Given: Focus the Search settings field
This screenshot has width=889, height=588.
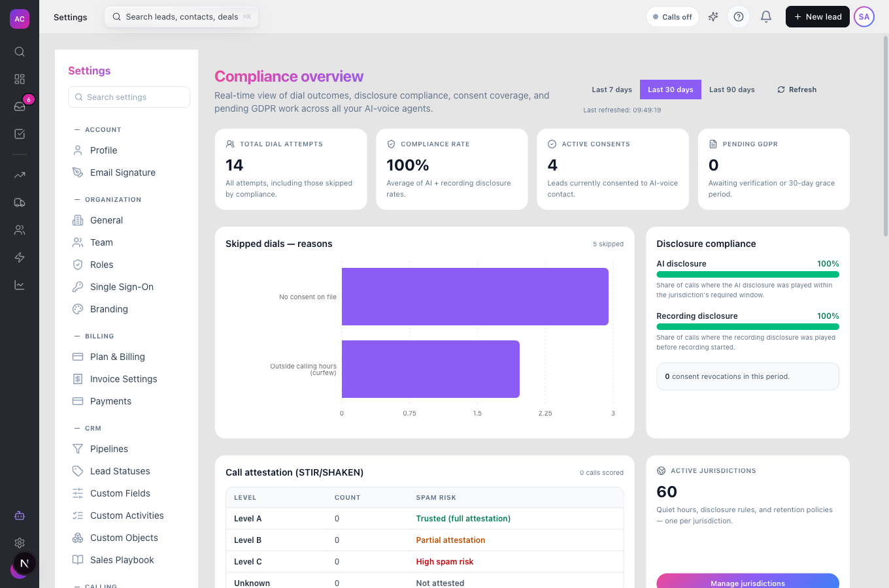Looking at the screenshot, I should [129, 97].
